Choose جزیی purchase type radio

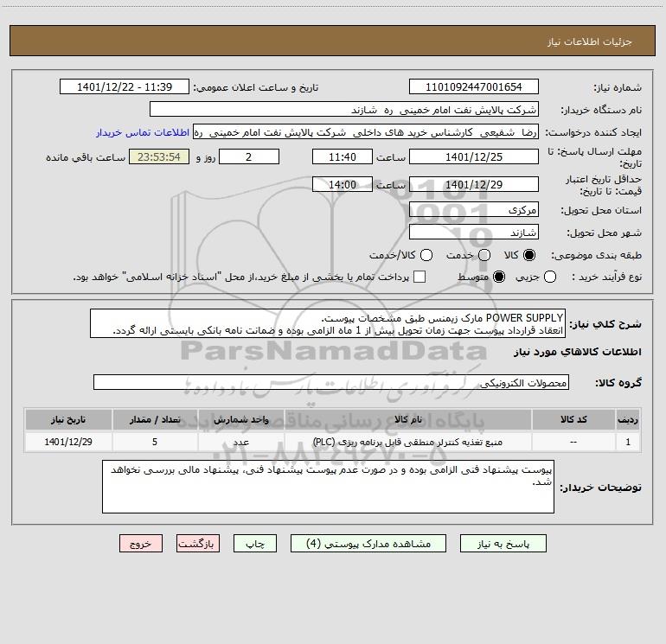click(x=550, y=277)
